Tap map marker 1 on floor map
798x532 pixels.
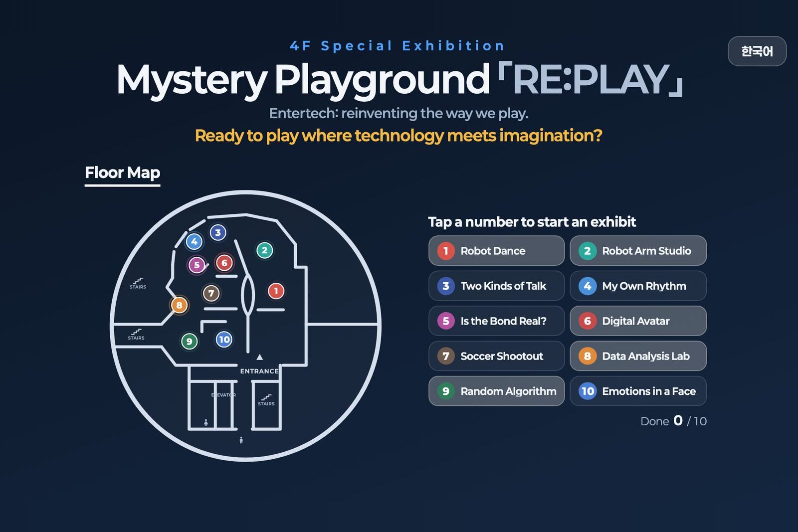click(276, 291)
